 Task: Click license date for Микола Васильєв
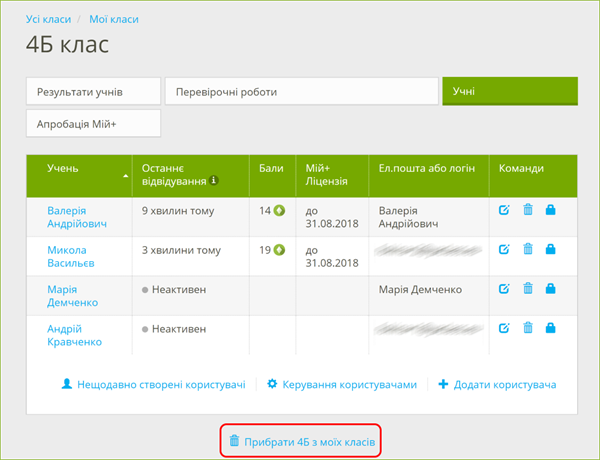332,256
